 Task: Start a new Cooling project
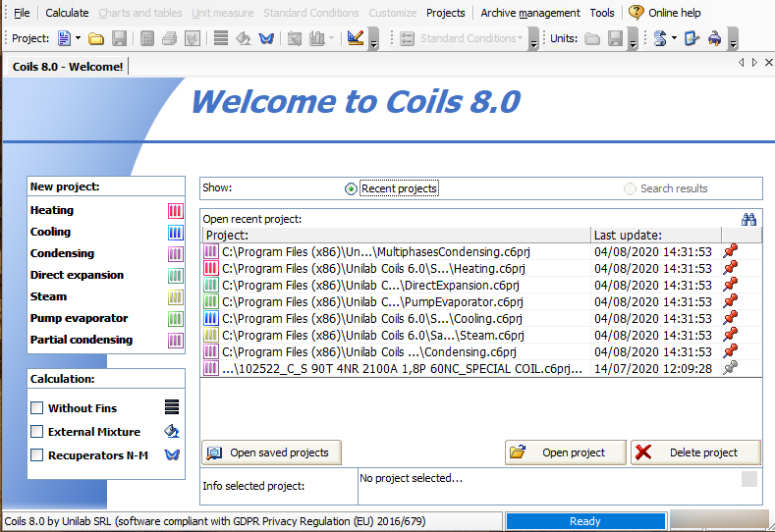(50, 232)
